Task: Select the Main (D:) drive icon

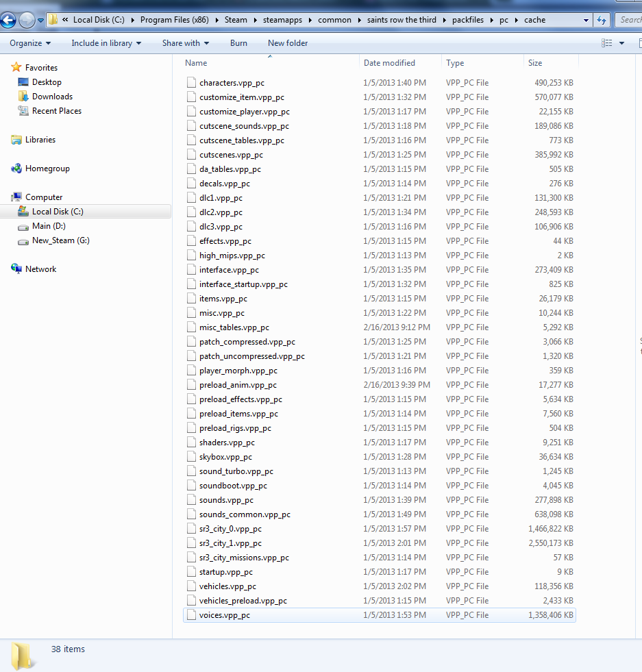Action: click(x=23, y=227)
